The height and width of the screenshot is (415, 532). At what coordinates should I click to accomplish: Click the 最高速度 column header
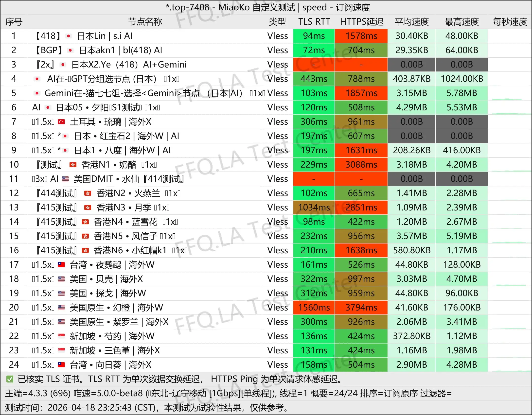click(x=461, y=22)
